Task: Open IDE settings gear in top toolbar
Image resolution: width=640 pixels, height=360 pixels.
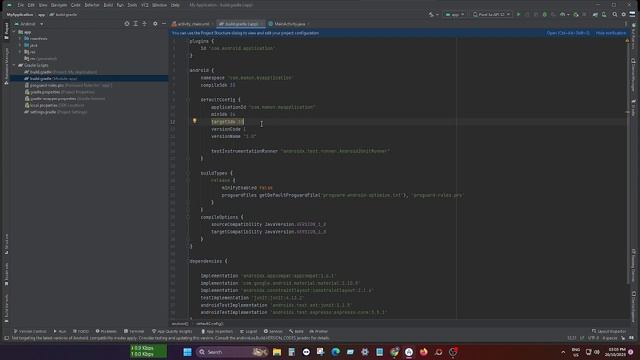Action: tap(624, 14)
